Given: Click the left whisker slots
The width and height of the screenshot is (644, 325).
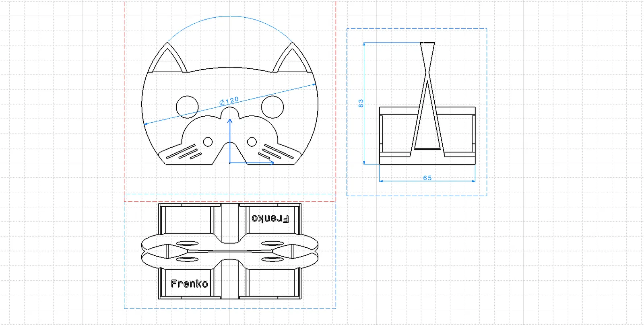Looking at the screenshot, I should (x=184, y=152).
